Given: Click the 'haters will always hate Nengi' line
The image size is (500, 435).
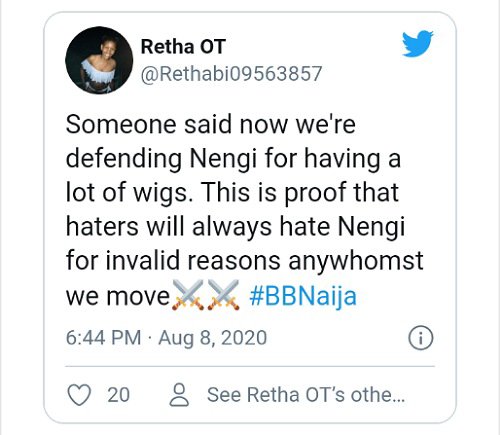Looking at the screenshot, I should pos(235,227).
